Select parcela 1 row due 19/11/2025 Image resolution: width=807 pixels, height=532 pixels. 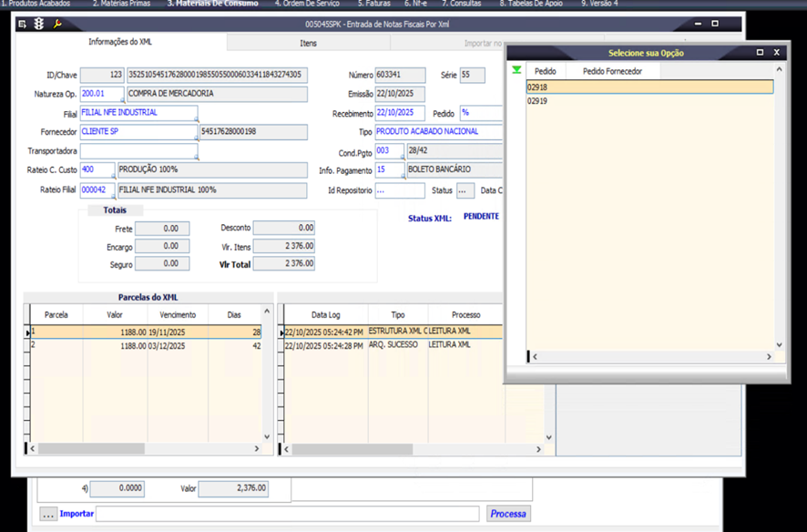point(146,332)
